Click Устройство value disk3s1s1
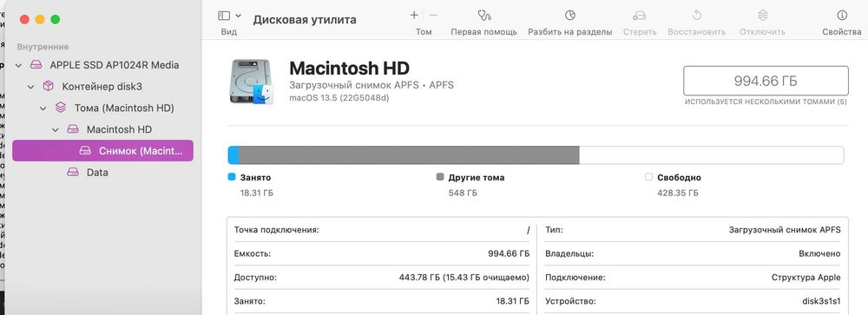Image resolution: width=868 pixels, height=315 pixels. (x=821, y=302)
